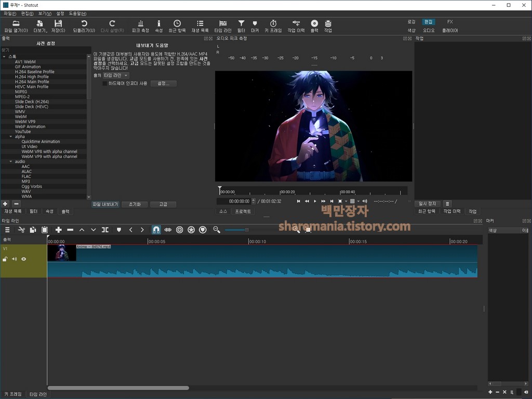Collapse the alpha presets group
This screenshot has height=399, width=532.
point(11,137)
